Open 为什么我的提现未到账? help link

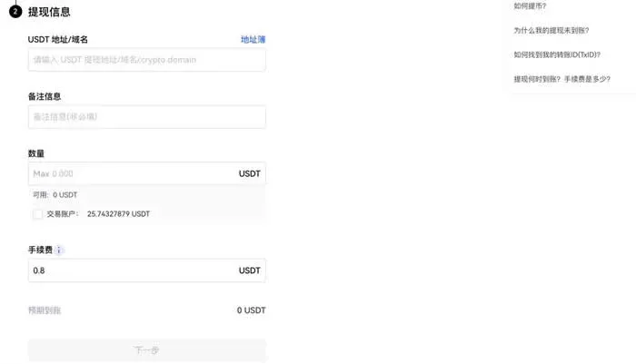point(552,30)
